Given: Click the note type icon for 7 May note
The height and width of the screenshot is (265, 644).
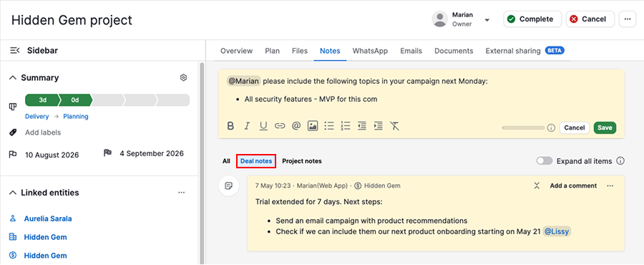Looking at the screenshot, I should pos(229,185).
